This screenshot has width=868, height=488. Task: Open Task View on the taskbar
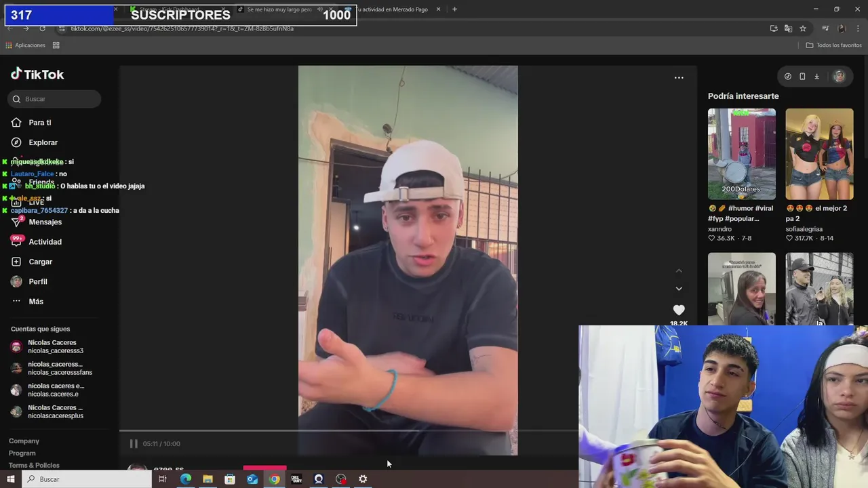[x=163, y=479]
